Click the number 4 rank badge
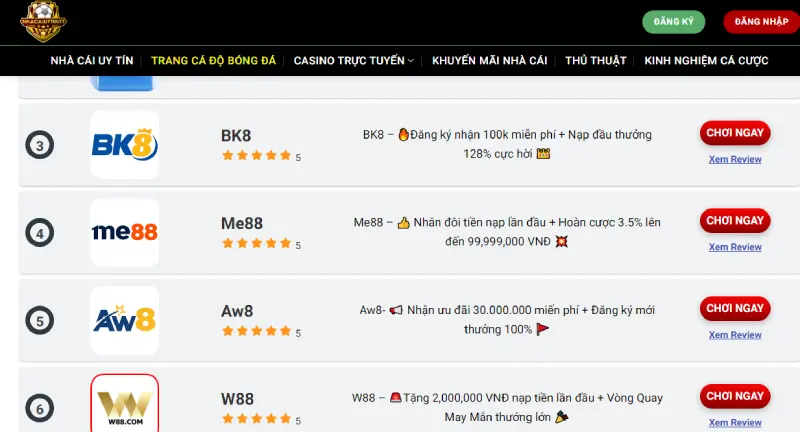The width and height of the screenshot is (800, 432). (x=39, y=234)
